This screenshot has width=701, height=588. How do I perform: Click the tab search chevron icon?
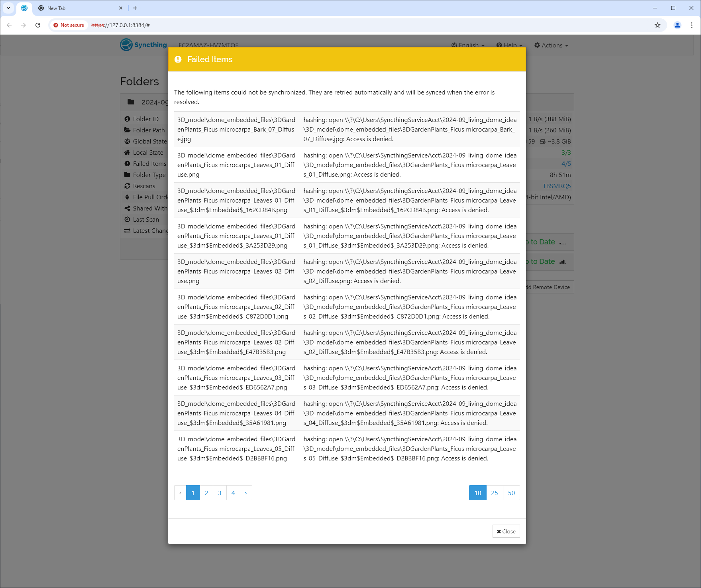[x=8, y=8]
